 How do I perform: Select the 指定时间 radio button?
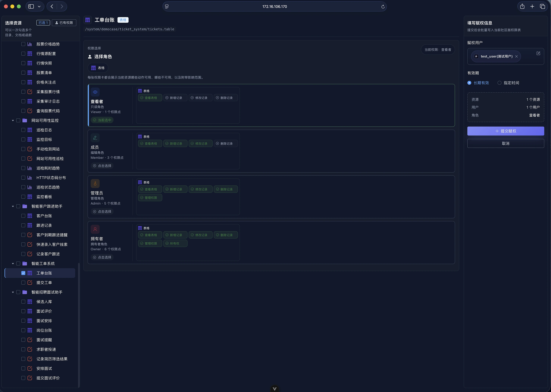tap(499, 83)
